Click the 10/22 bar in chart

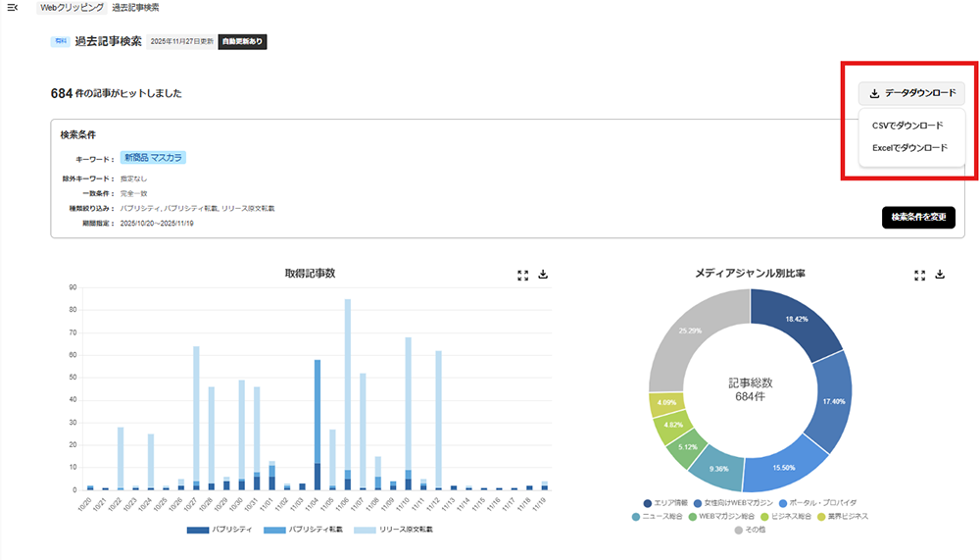click(x=121, y=459)
